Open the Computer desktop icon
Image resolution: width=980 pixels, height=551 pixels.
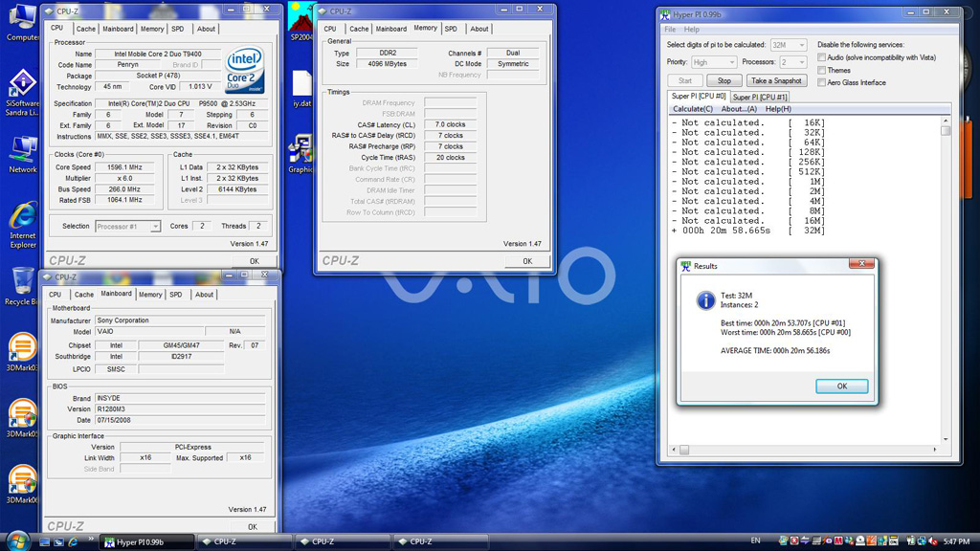tap(23, 22)
